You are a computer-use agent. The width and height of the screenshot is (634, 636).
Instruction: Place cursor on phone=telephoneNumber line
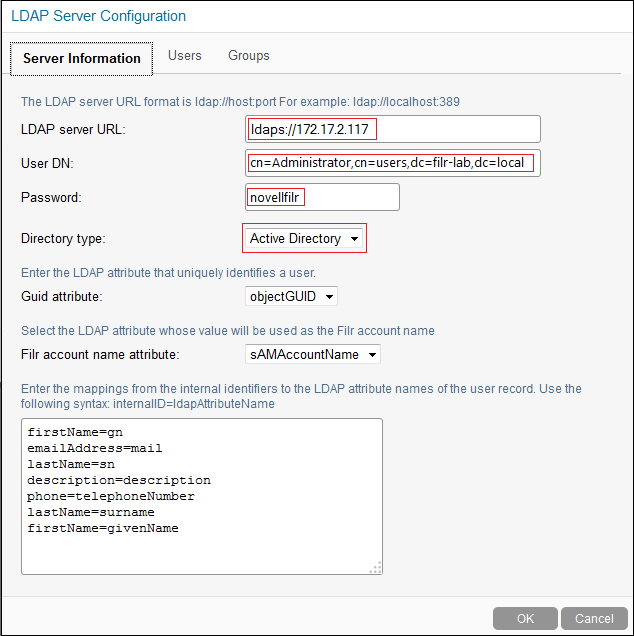click(111, 496)
